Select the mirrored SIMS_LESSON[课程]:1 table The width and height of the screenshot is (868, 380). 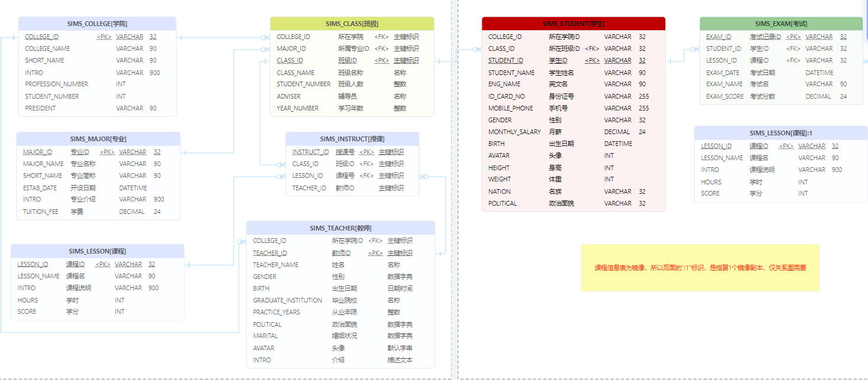[779, 132]
